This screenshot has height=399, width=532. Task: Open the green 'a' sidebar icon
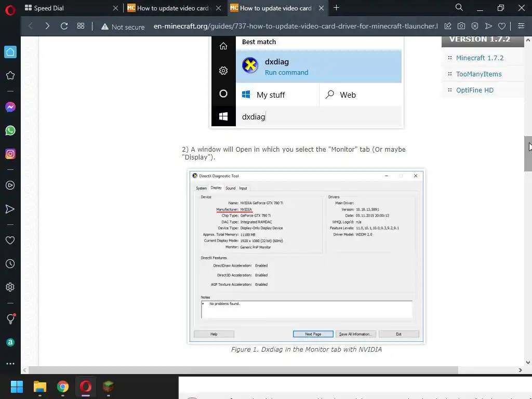(10, 342)
